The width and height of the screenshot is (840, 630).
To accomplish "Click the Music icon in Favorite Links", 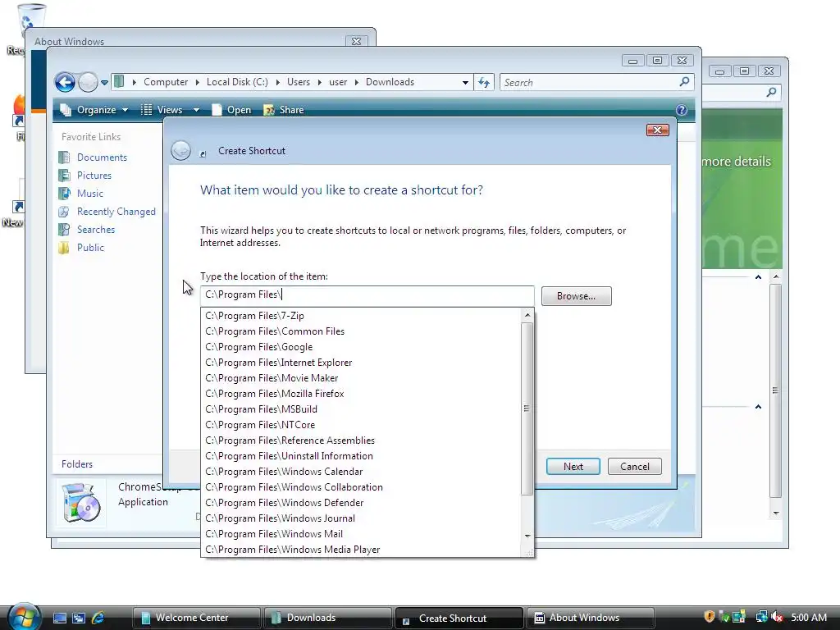I will coord(64,194).
